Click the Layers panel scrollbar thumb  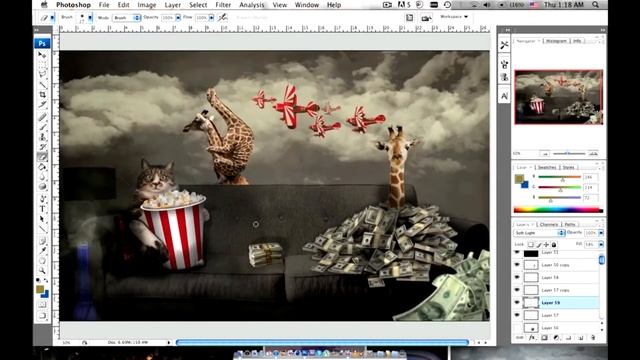602,260
